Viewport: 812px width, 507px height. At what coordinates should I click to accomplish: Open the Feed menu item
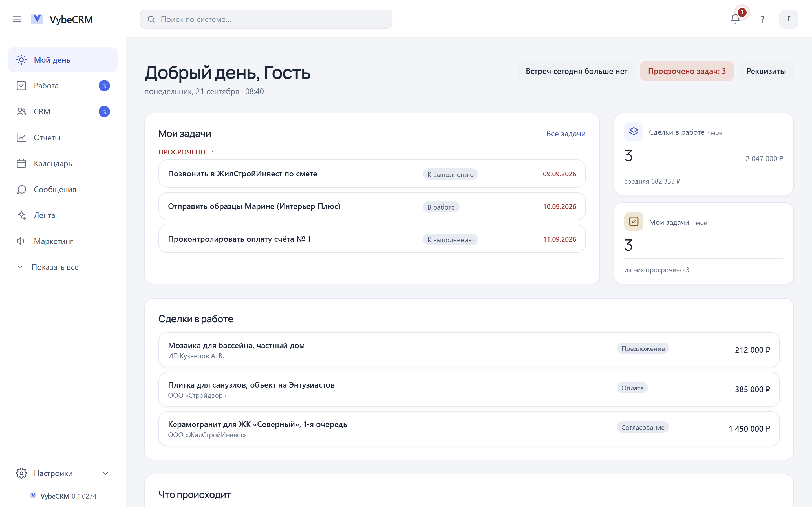(x=63, y=215)
